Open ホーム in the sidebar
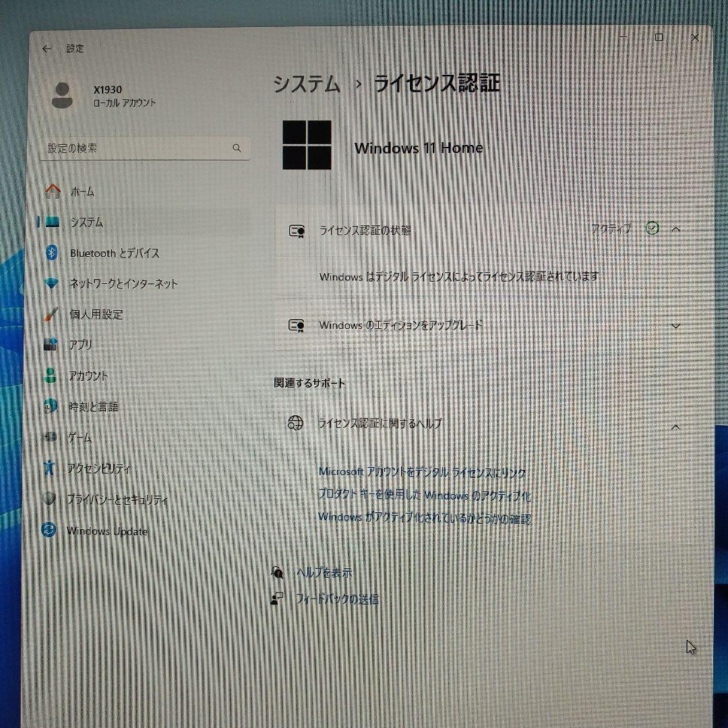Image resolution: width=728 pixels, height=728 pixels. (82, 191)
